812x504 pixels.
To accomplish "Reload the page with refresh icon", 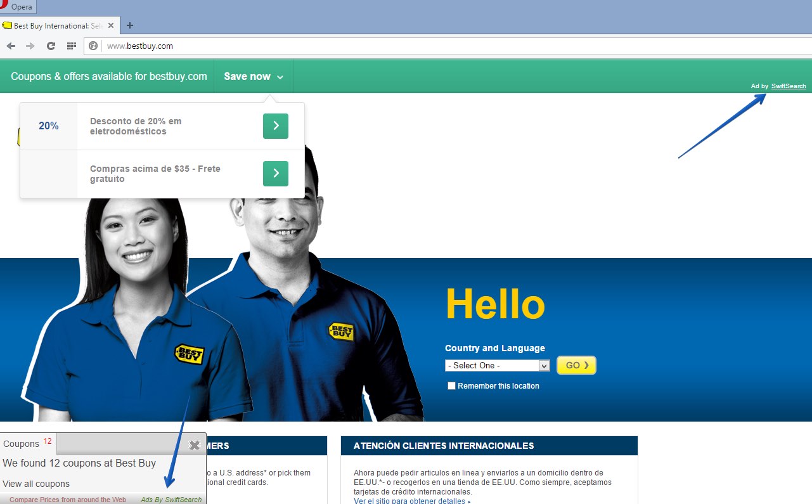I will pos(51,46).
